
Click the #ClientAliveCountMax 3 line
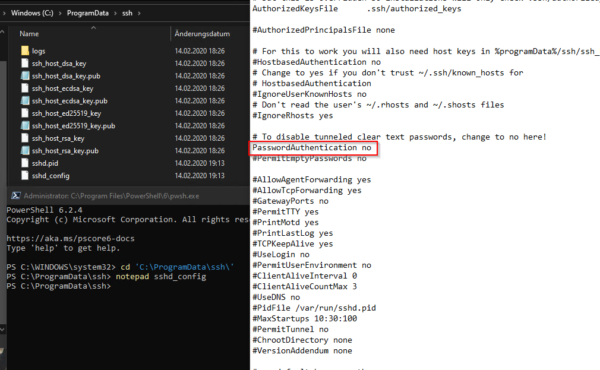tap(305, 287)
